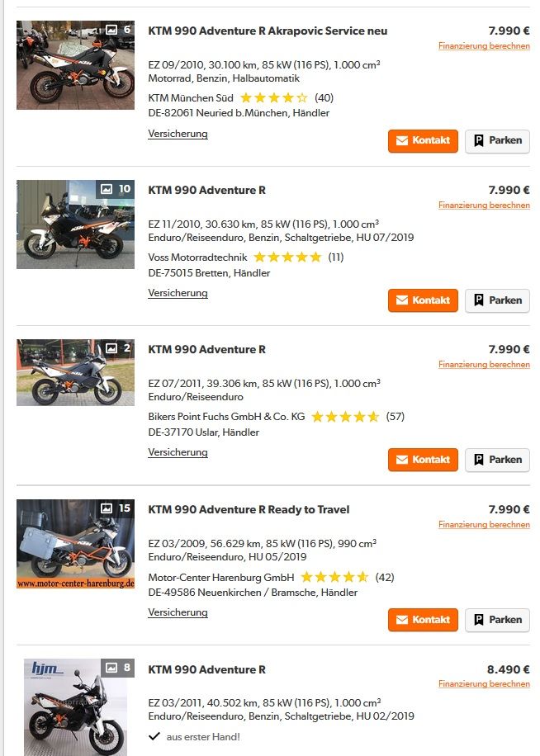The width and height of the screenshot is (540, 756).
Task: Contact Voss Motorradtechnik via Kontakt button
Action: (x=423, y=300)
